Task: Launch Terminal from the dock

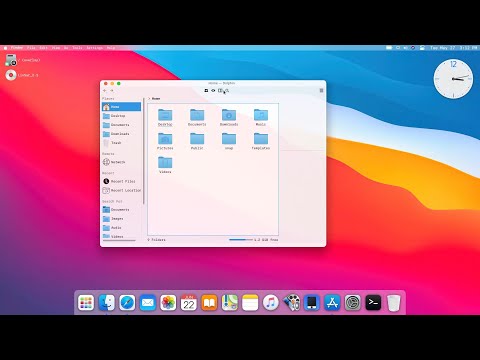Action: [373, 303]
